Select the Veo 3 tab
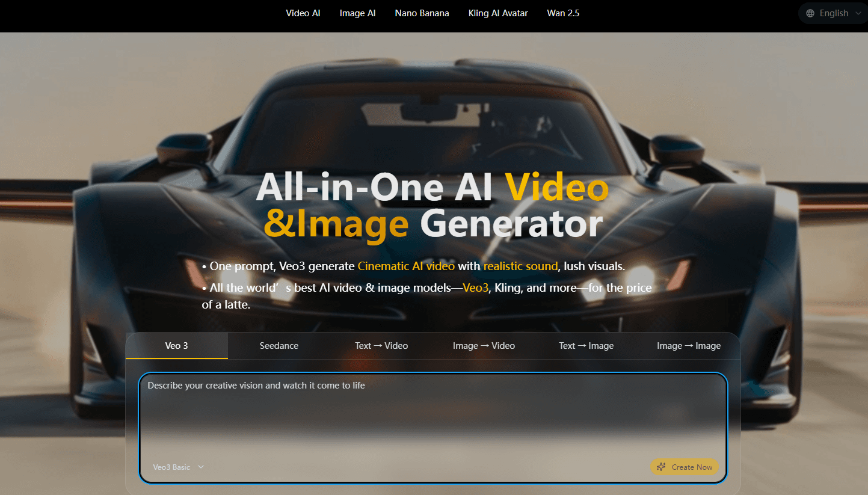Screen dimensions: 868x495 pyautogui.click(x=176, y=346)
